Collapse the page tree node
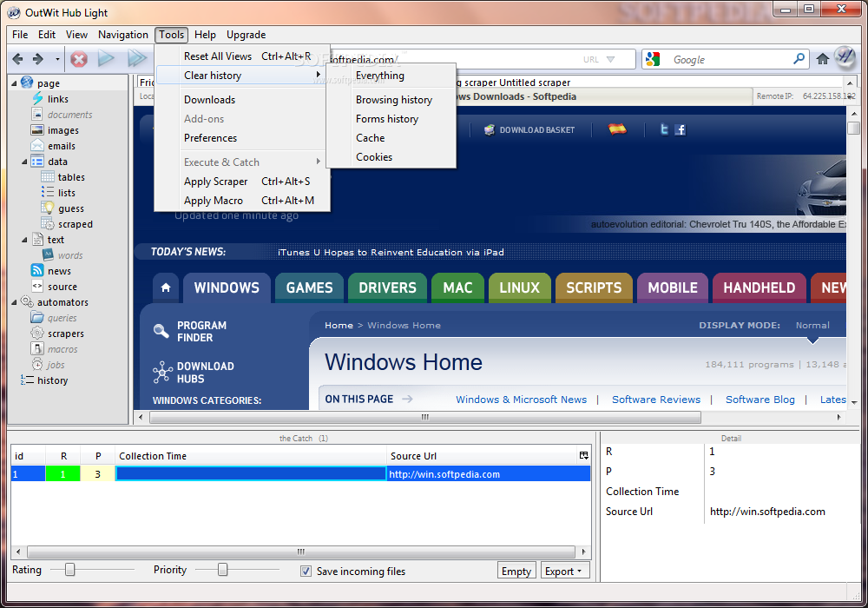This screenshot has height=608, width=868. [14, 83]
